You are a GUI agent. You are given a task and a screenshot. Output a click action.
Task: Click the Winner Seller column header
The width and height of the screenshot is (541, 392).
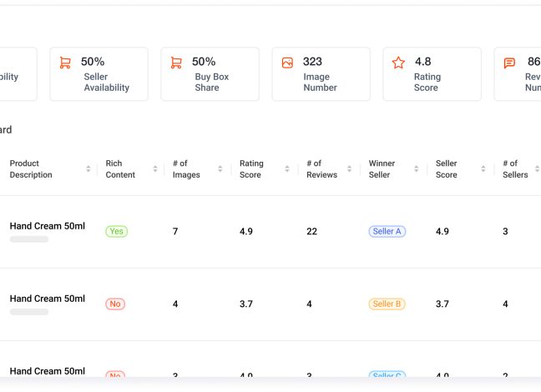(x=382, y=169)
